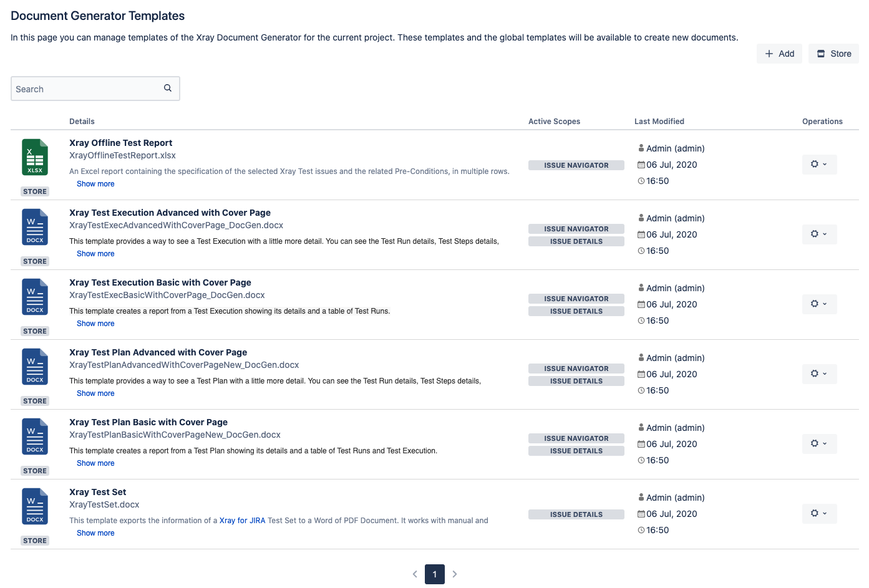Click title Xray Test Set
The image size is (869, 588).
(x=97, y=492)
